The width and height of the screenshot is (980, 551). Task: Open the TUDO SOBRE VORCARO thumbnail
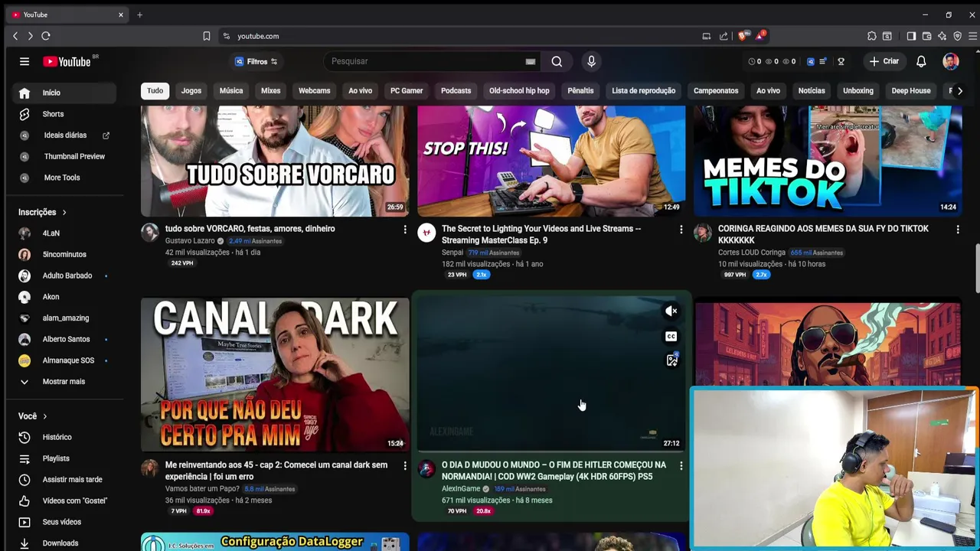[x=275, y=161]
